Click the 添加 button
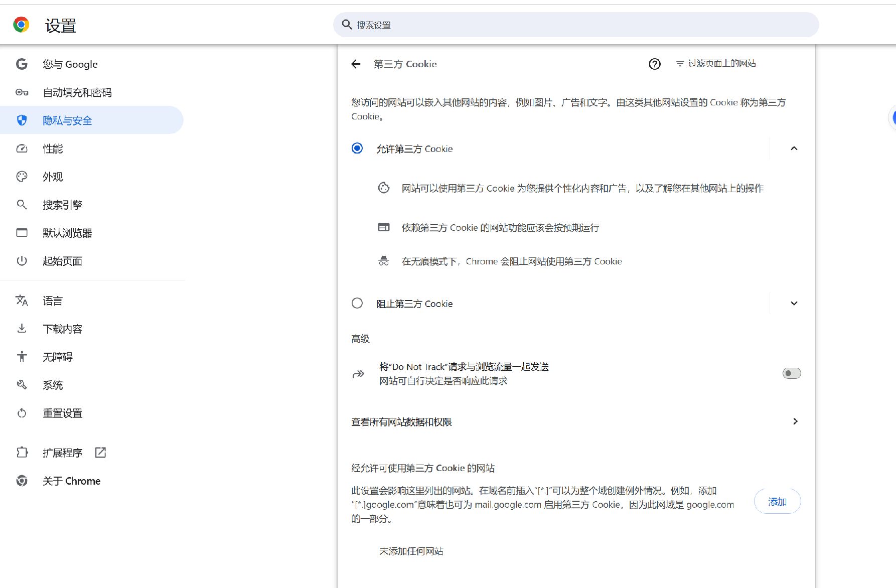 click(x=777, y=501)
